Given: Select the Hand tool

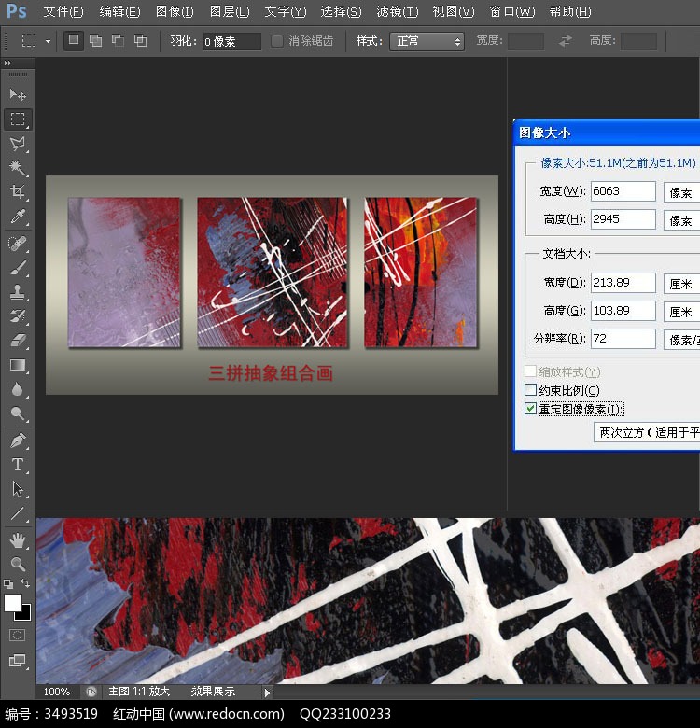Looking at the screenshot, I should click(x=18, y=540).
